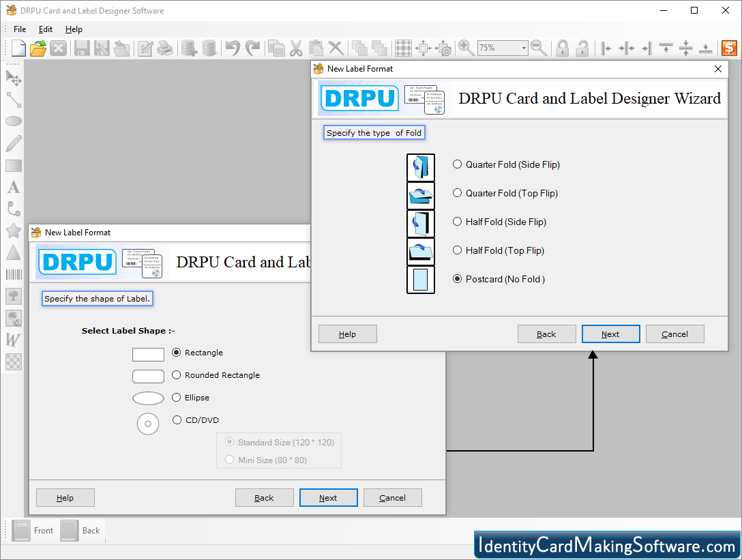
Task: Click the printer icon in the toolbar
Action: (x=165, y=48)
